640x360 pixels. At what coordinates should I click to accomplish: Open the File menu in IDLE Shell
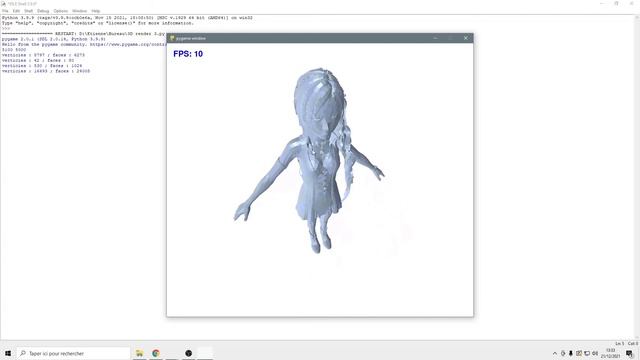pos(5,11)
